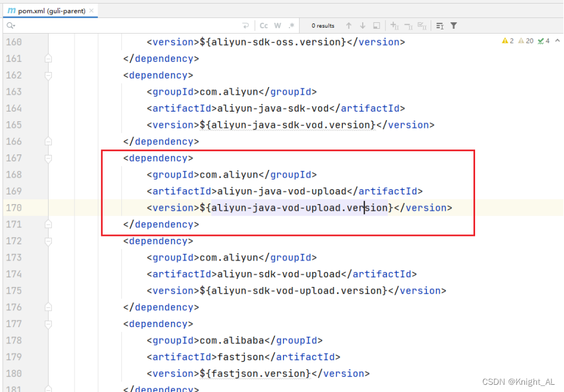Collapse inspections widget chevron
The width and height of the screenshot is (564, 392).
coord(557,41)
